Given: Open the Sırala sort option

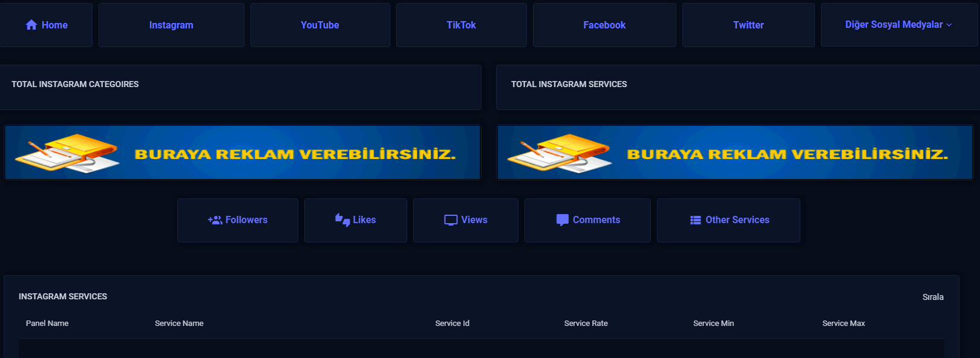Looking at the screenshot, I should coord(933,297).
